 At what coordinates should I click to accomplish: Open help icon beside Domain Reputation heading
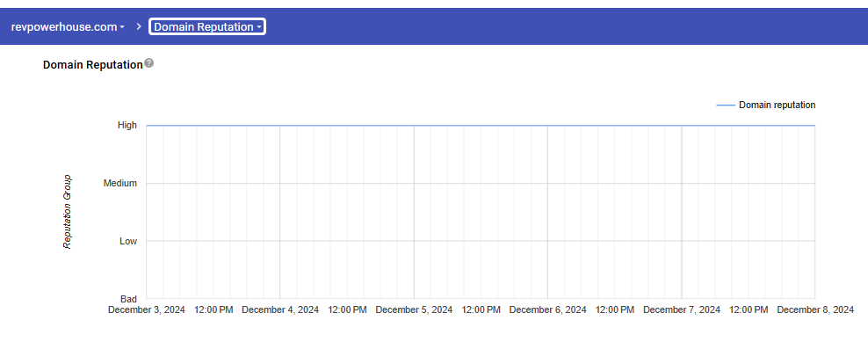click(149, 63)
